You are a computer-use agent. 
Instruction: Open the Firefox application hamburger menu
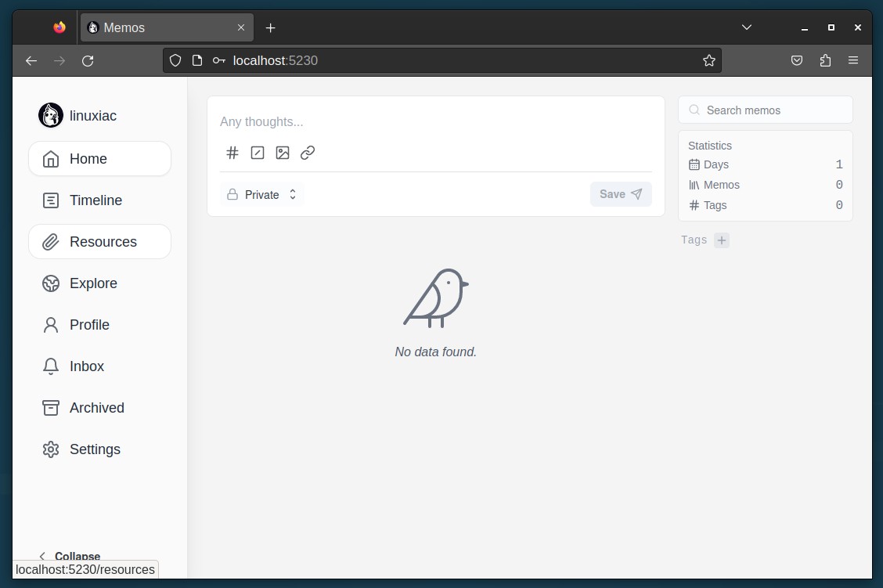click(853, 60)
